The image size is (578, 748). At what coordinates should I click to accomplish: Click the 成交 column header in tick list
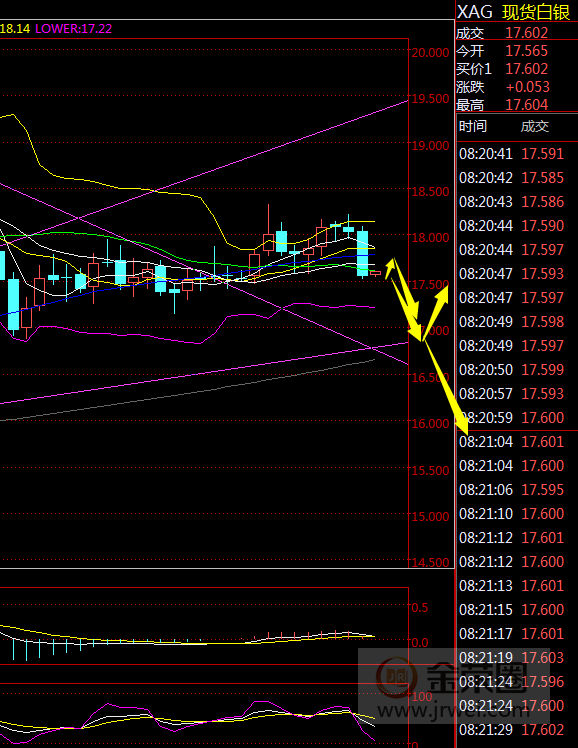coord(535,126)
